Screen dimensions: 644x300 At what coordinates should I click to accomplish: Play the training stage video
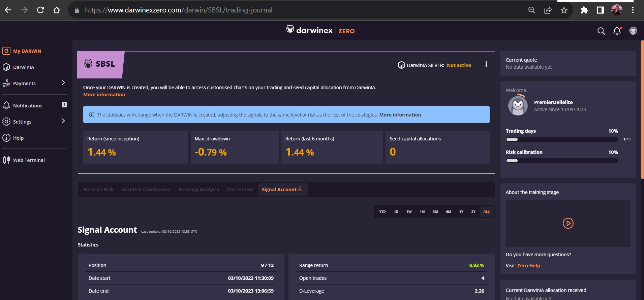[x=568, y=223]
